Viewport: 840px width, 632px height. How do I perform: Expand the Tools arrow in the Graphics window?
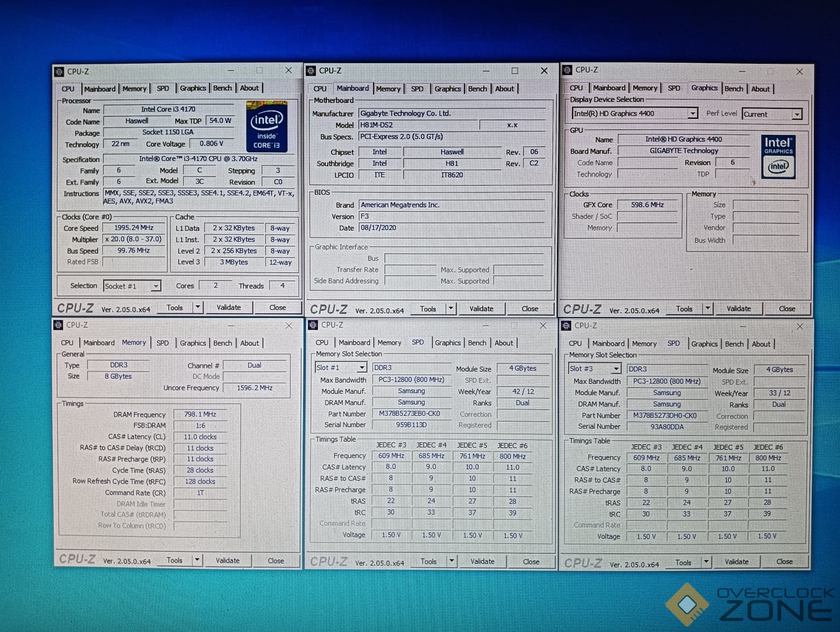(x=708, y=309)
